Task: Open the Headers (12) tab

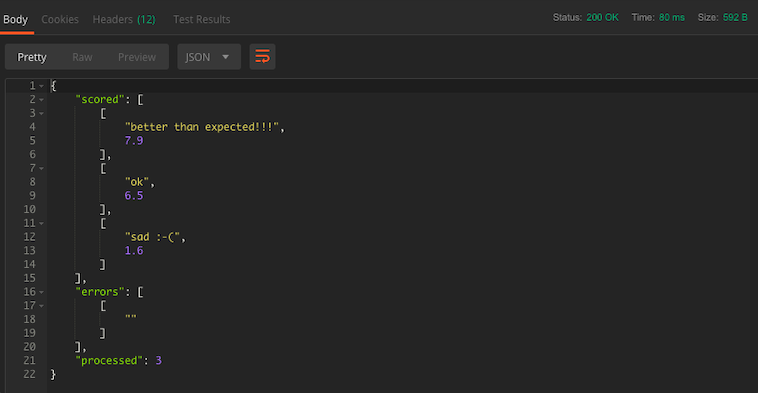Action: tap(124, 19)
